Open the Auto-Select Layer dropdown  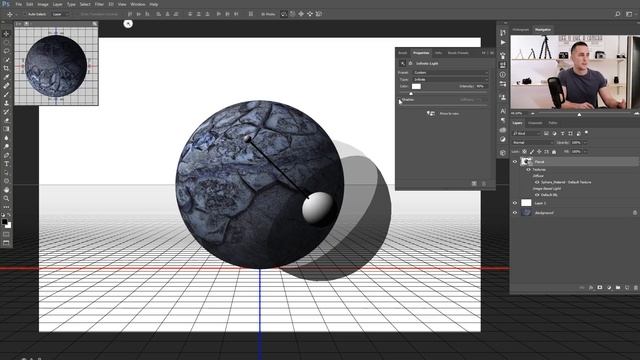61,14
